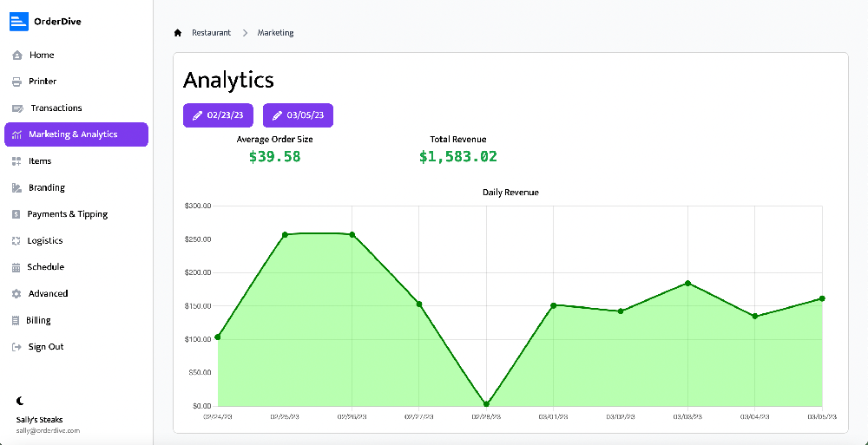Click the $300.00 y-axis label

pos(198,206)
